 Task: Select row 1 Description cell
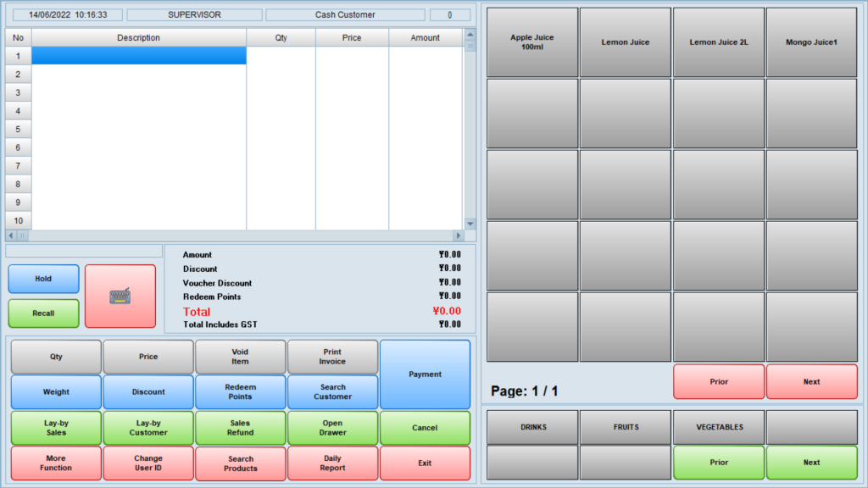pyautogui.click(x=139, y=56)
